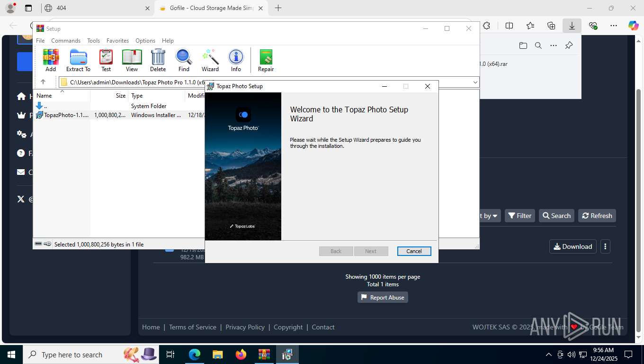Screen dimensions: 644x364
Task: Open a new browser tab
Action: pyautogui.click(x=278, y=8)
